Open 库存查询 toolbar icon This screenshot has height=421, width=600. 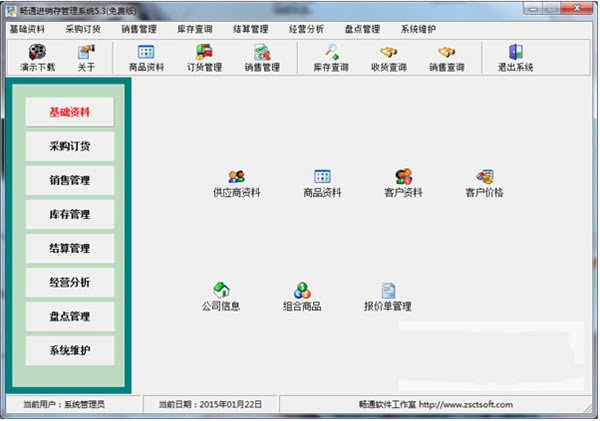(x=331, y=58)
